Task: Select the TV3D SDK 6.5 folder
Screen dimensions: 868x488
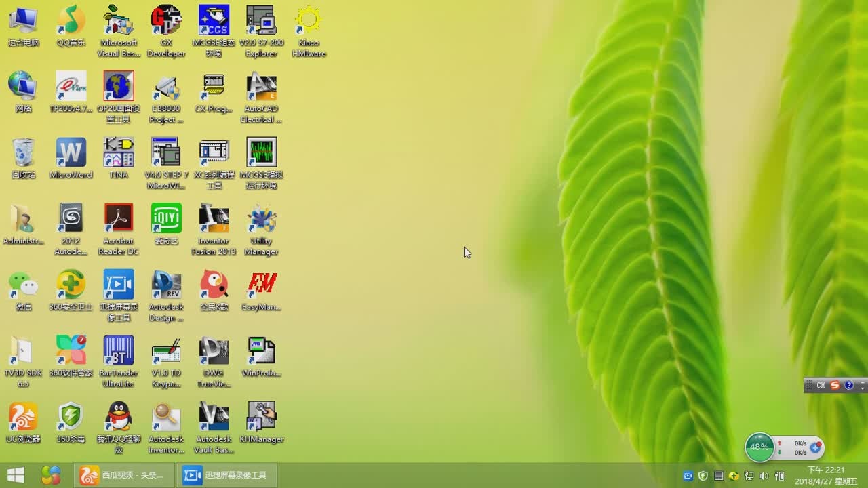Action: 23,362
